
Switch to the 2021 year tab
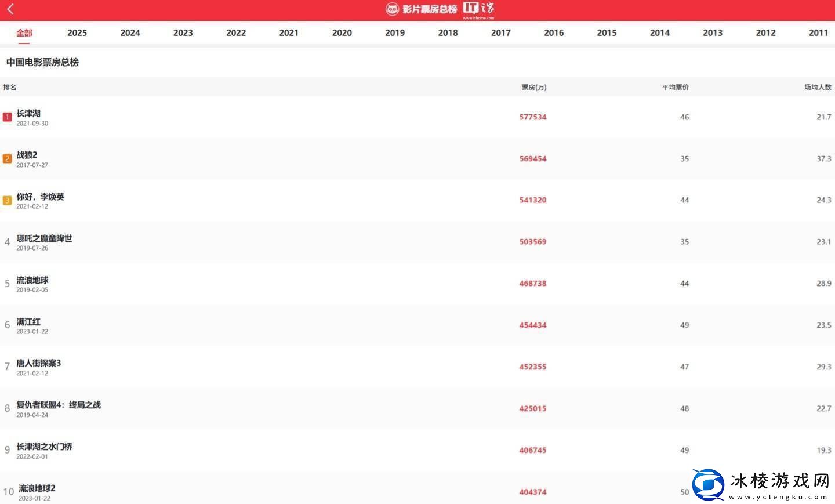coord(289,33)
